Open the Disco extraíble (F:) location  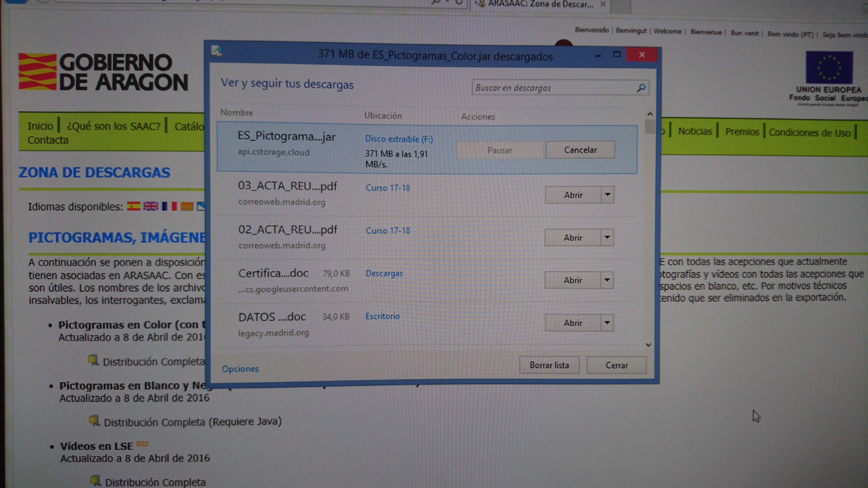399,139
